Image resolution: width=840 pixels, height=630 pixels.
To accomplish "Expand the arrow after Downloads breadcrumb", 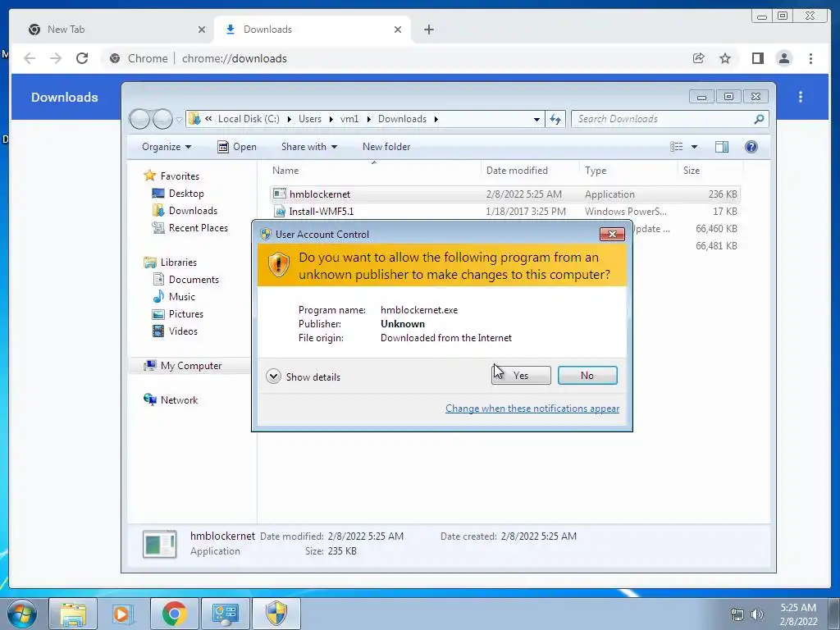I will point(436,119).
